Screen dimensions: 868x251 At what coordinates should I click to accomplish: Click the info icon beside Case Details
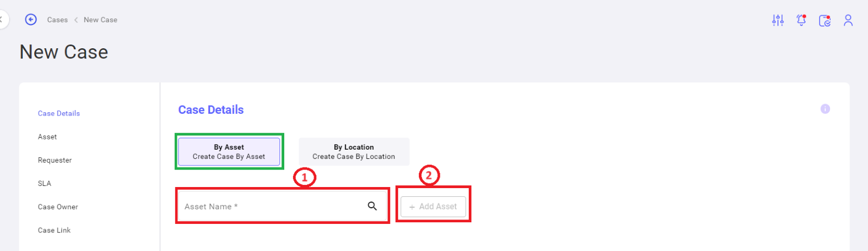[825, 109]
